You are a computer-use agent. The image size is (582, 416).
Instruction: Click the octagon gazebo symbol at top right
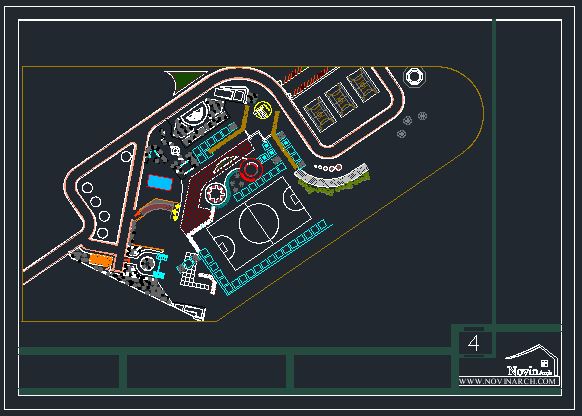414,77
